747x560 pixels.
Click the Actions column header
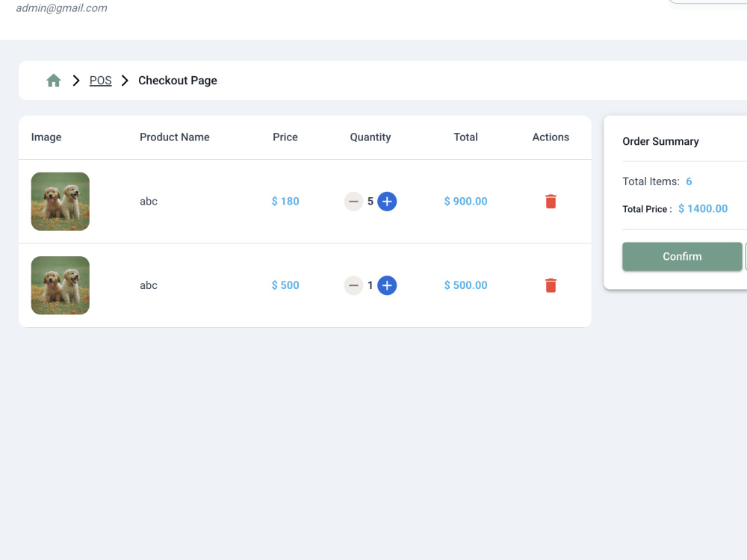tap(551, 137)
